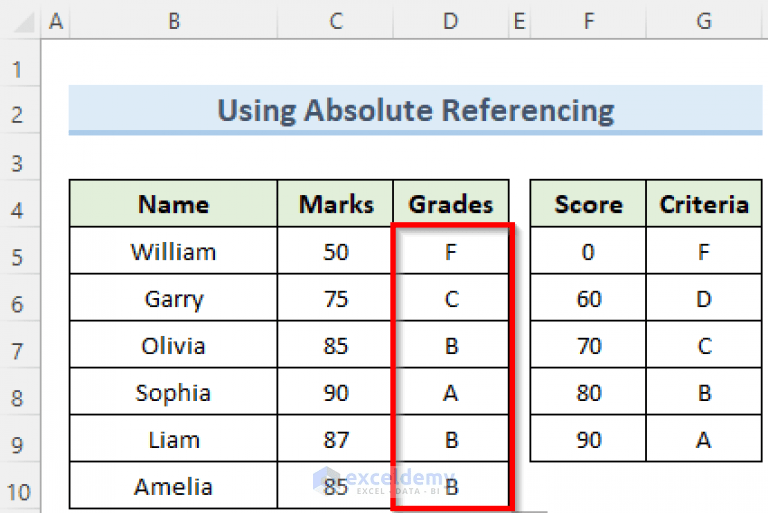Select column E header
The width and height of the screenshot is (768, 513).
pyautogui.click(x=520, y=21)
